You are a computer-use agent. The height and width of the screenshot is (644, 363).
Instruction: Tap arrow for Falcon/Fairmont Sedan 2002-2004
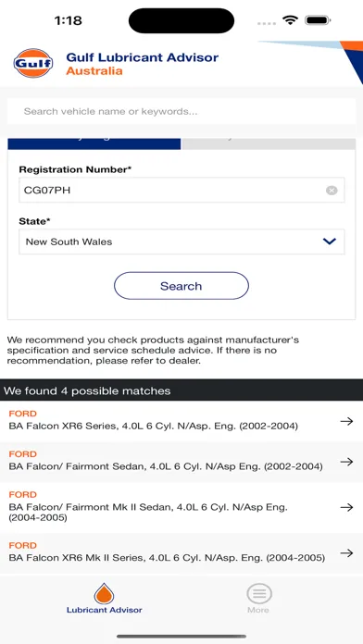(346, 462)
